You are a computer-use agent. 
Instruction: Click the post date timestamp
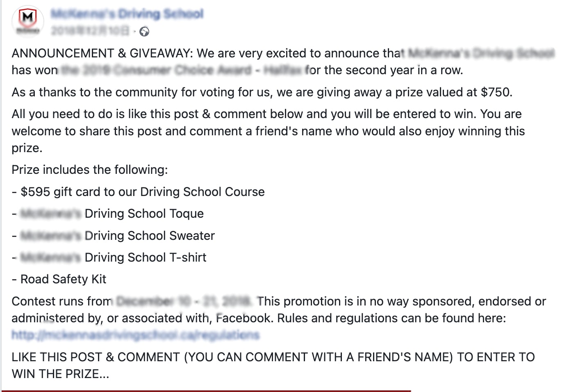tap(90, 31)
